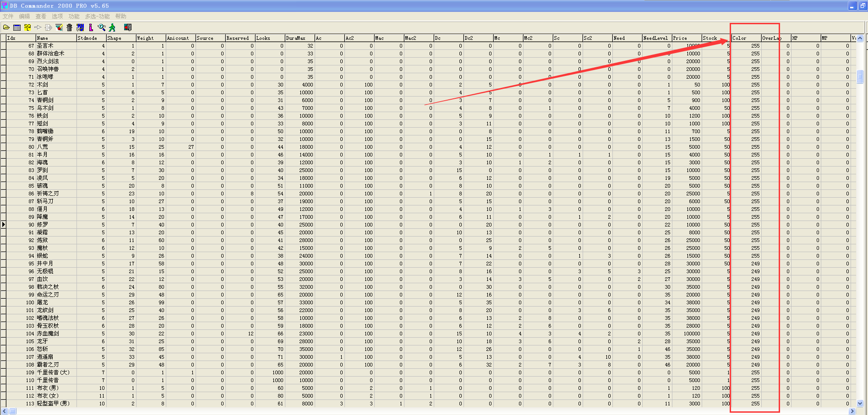Open the SQL query tool icon
This screenshot has height=415, width=868.
pos(27,27)
